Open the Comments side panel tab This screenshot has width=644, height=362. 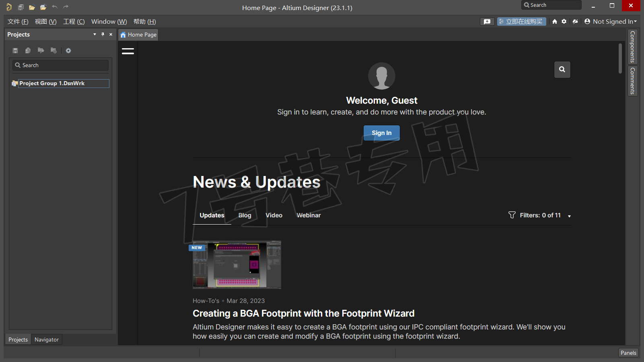click(633, 81)
